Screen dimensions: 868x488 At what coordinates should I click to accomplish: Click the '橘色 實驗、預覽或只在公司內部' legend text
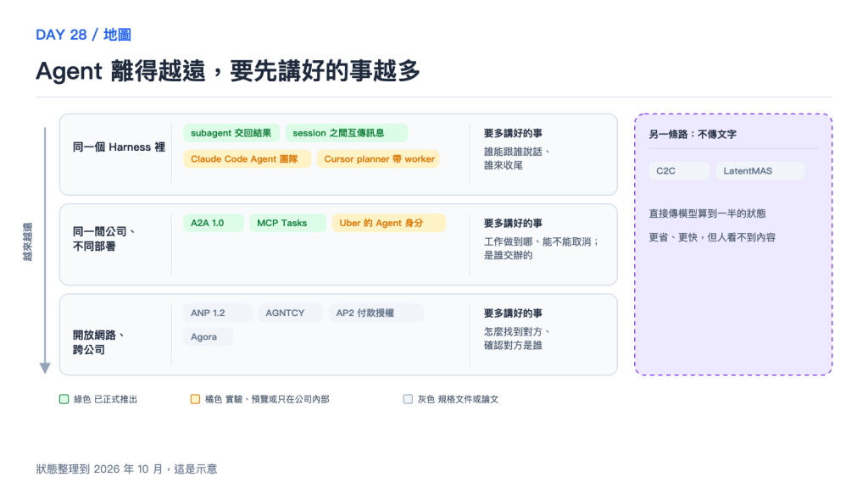267,400
